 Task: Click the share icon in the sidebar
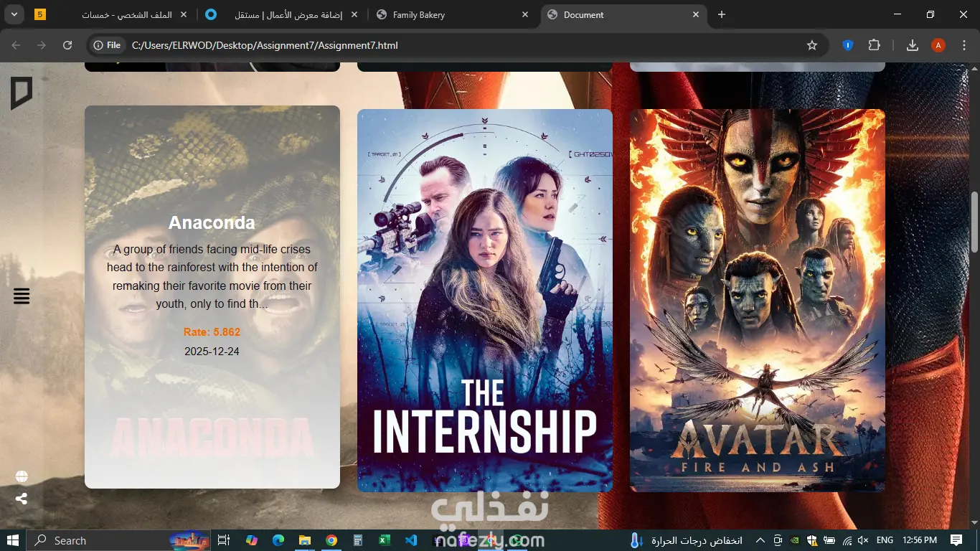tap(22, 499)
